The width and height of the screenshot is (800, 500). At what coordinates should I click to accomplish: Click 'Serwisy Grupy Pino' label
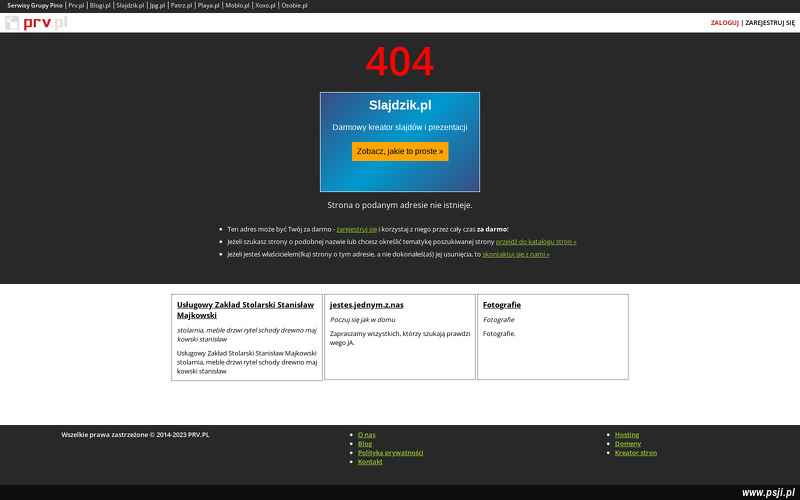coord(35,6)
